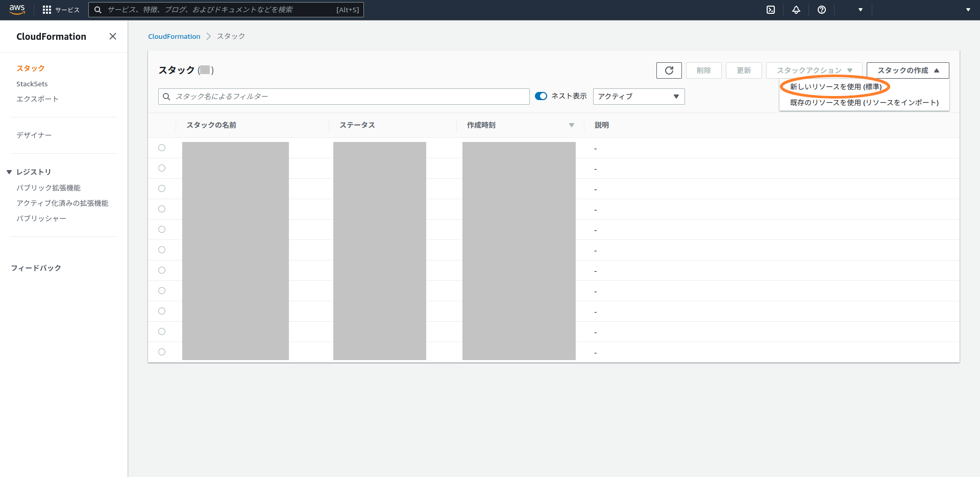Open the CloudShell terminal icon
The image size is (980, 477).
(771, 10)
